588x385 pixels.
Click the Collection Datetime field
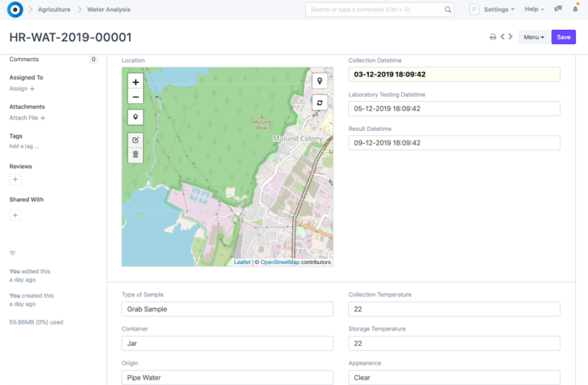(454, 74)
